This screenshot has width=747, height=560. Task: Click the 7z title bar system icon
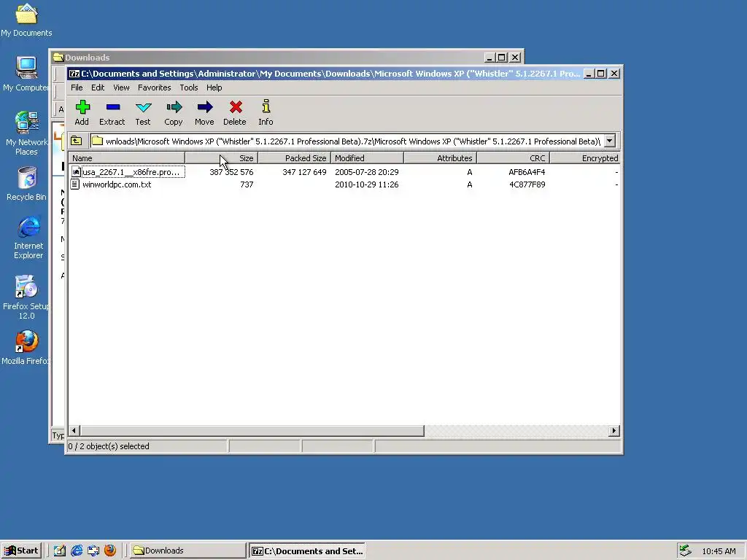click(x=74, y=74)
